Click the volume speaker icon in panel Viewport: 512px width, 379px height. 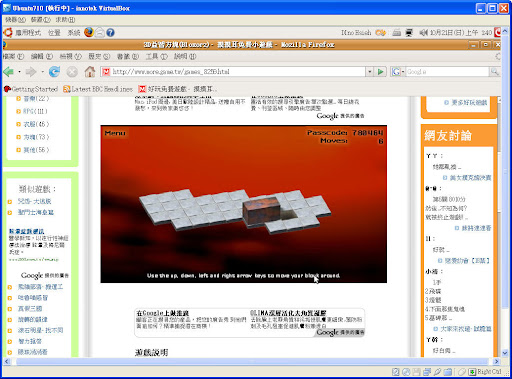[423, 32]
